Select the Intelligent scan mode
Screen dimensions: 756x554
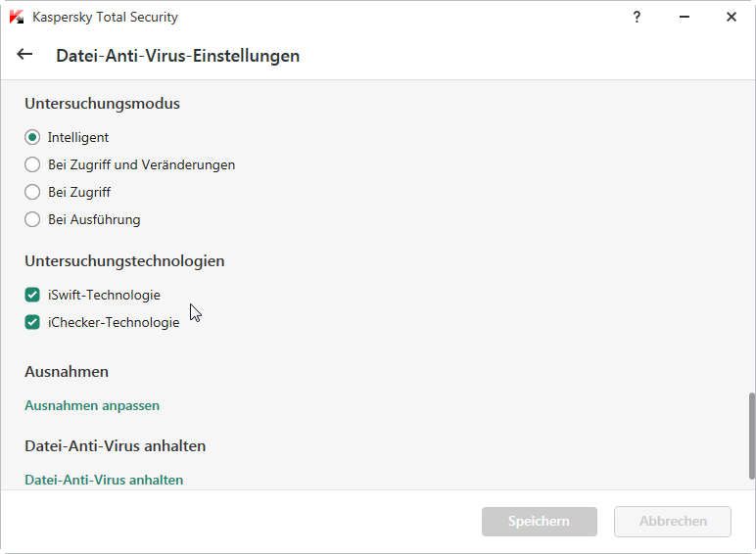tap(32, 137)
